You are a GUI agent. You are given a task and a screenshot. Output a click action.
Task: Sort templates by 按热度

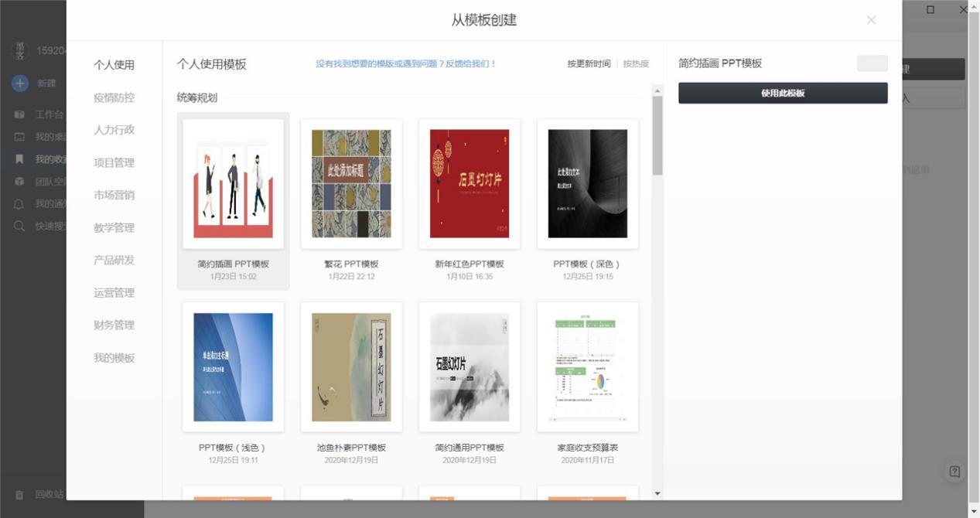pos(636,64)
